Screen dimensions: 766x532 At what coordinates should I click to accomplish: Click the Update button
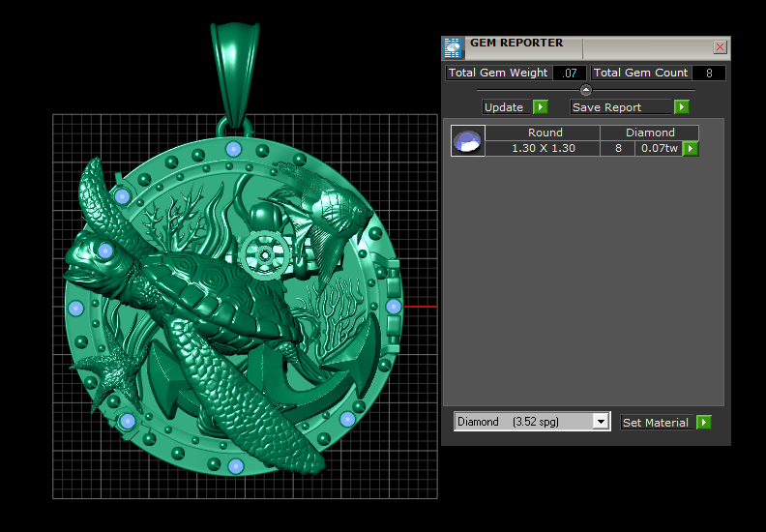(506, 107)
